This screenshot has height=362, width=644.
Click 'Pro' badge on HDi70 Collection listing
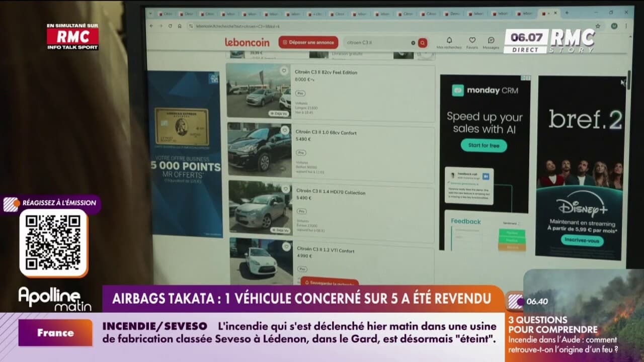pyautogui.click(x=301, y=211)
